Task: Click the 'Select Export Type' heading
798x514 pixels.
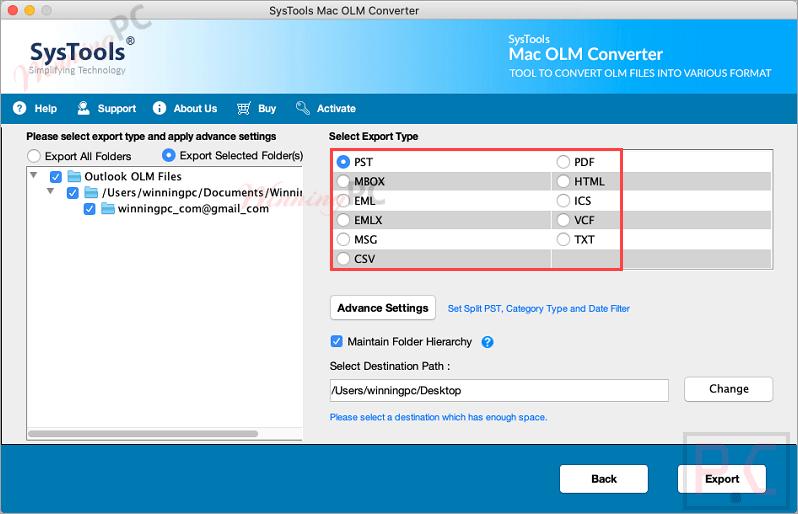Action: 374,136
